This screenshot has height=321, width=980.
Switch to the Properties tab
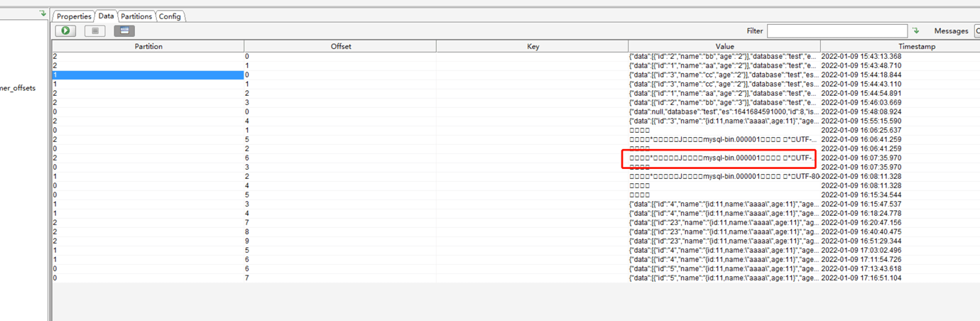74,16
